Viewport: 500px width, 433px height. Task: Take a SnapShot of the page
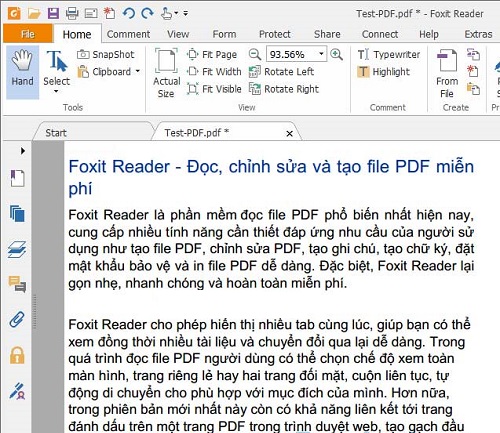click(105, 54)
